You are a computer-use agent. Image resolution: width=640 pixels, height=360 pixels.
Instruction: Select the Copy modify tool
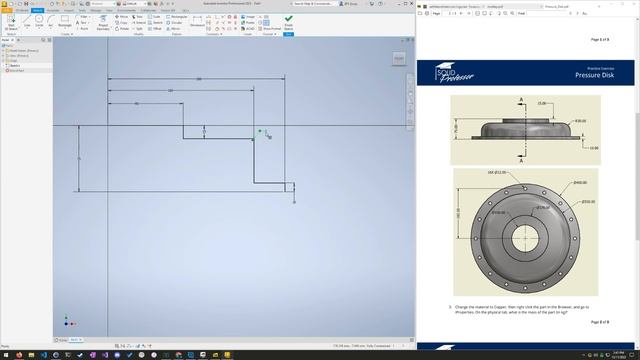pyautogui.click(x=121, y=23)
